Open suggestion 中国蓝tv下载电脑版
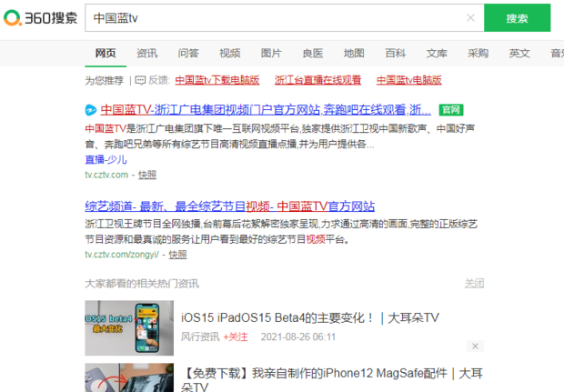564x392 pixels. (x=217, y=80)
